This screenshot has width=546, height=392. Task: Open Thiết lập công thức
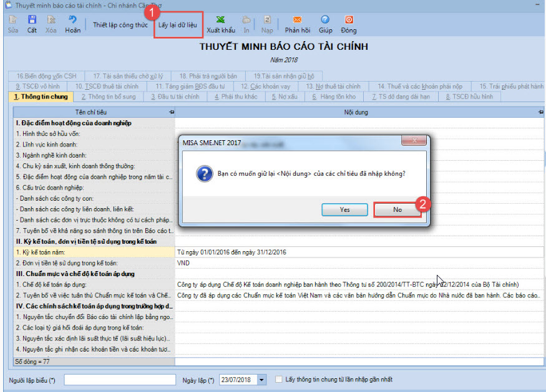(120, 25)
